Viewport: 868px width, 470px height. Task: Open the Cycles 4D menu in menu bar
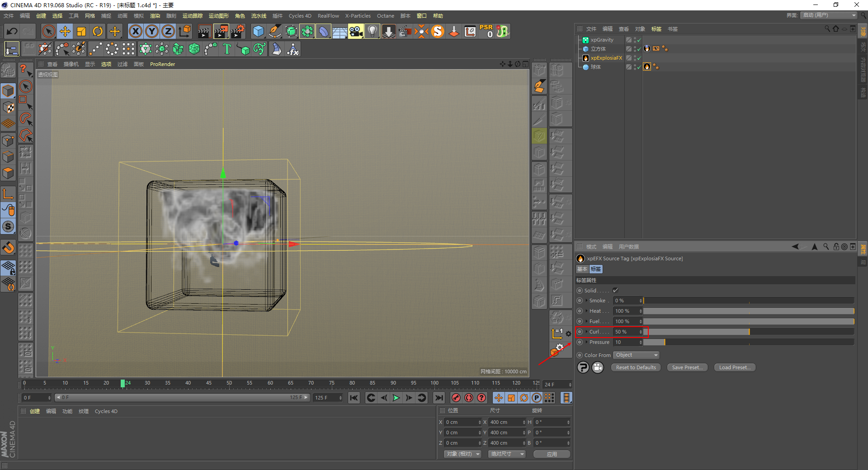pyautogui.click(x=300, y=16)
